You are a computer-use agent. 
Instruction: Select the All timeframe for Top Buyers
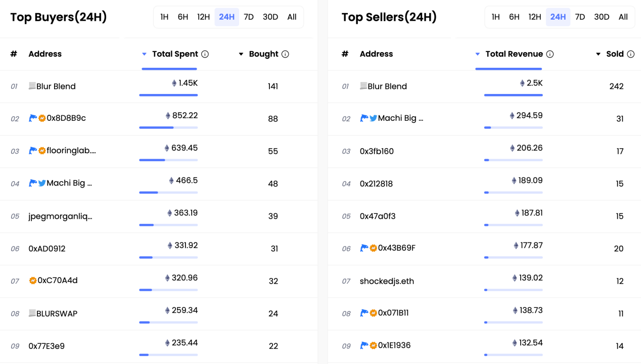pos(292,17)
